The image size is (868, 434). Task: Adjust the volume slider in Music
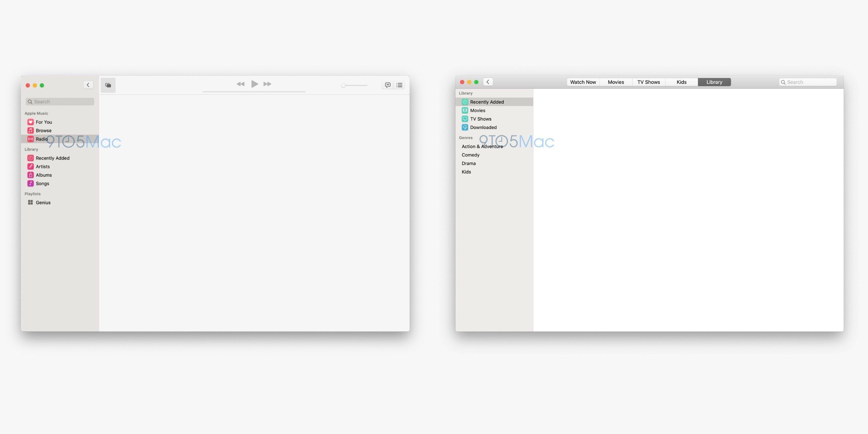354,85
